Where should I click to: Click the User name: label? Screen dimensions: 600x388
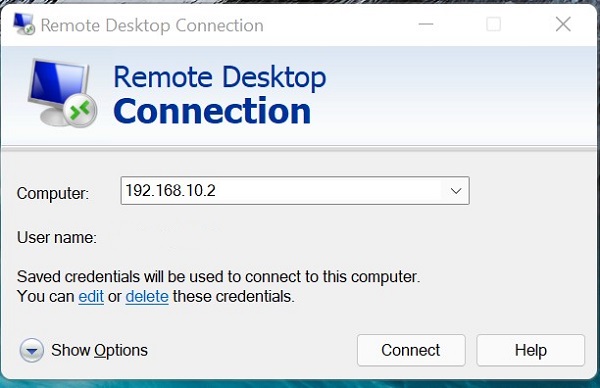pyautogui.click(x=57, y=238)
